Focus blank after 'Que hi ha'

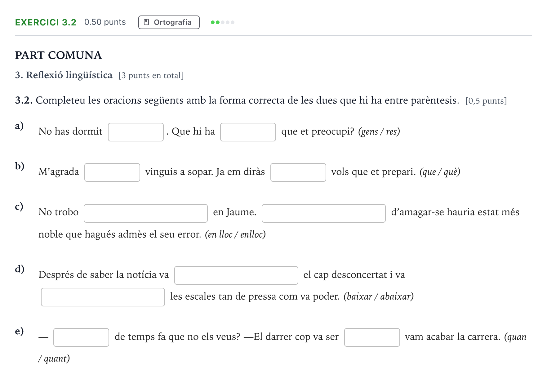[248, 132]
